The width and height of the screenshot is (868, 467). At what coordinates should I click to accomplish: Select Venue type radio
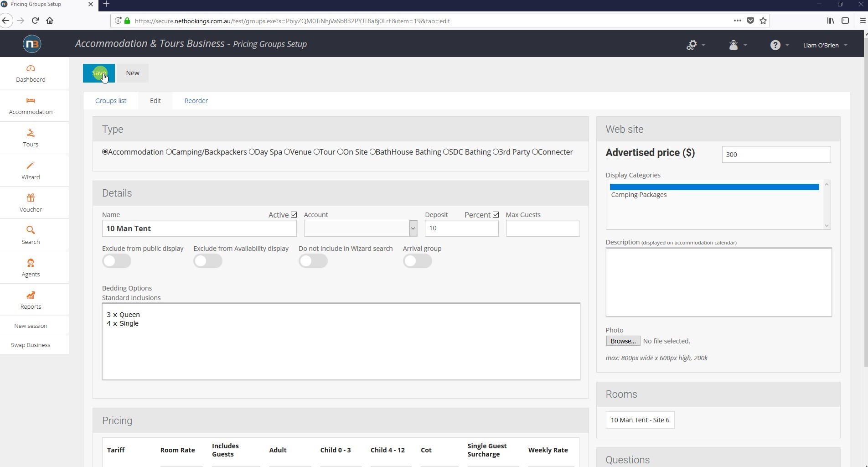click(287, 152)
